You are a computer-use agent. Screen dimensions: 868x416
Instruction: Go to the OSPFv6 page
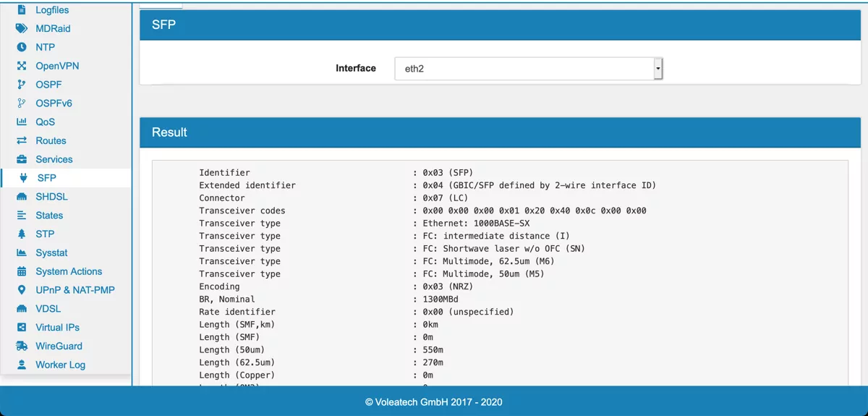tap(54, 103)
